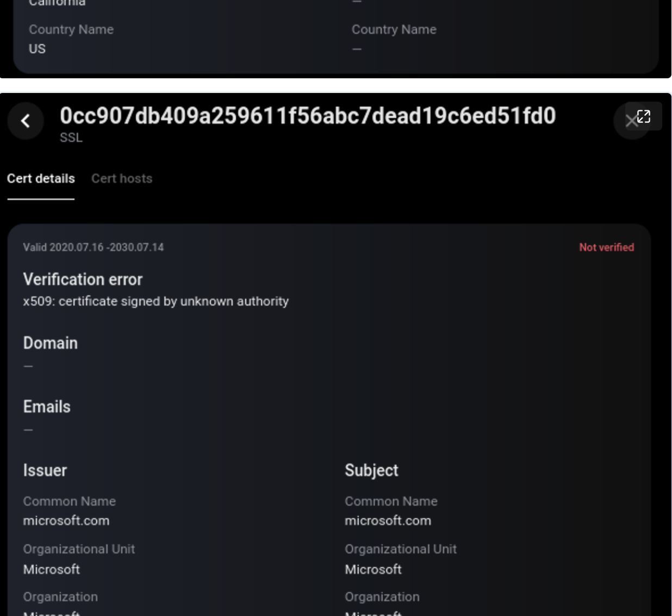Click the Verification error heading
The width and height of the screenshot is (672, 616).
(83, 279)
